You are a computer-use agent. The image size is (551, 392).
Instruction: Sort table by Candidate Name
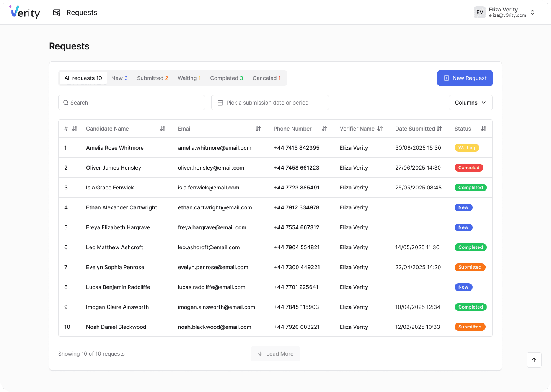pos(163,129)
